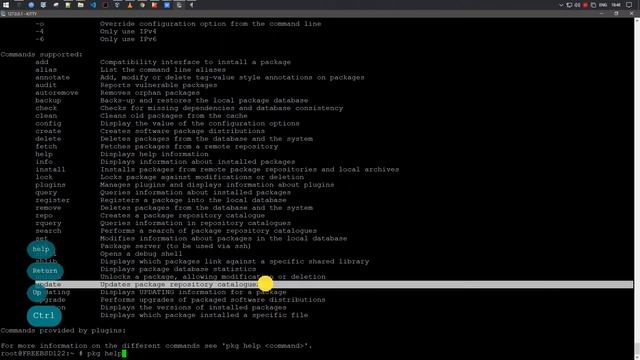Open the network status tray icon

pyautogui.click(x=569, y=5)
